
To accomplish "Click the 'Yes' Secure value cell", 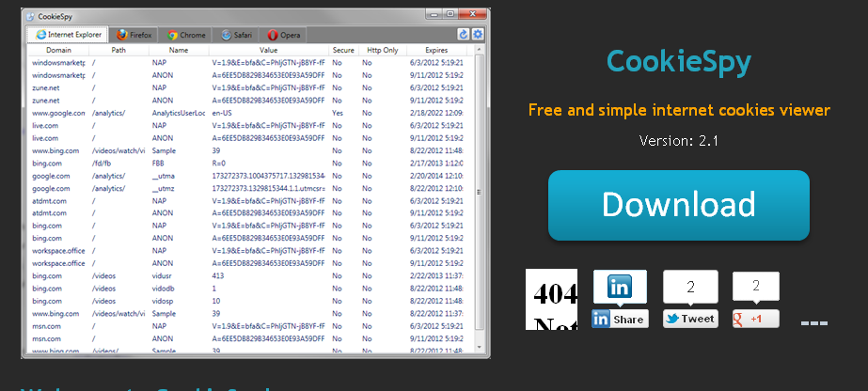I will [337, 113].
